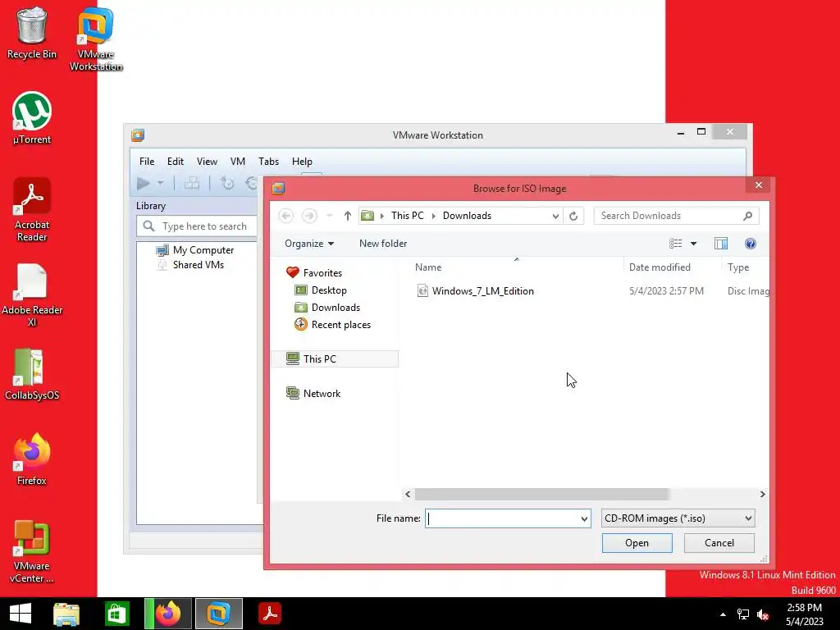Refresh the Downloads folder listing

tap(573, 216)
